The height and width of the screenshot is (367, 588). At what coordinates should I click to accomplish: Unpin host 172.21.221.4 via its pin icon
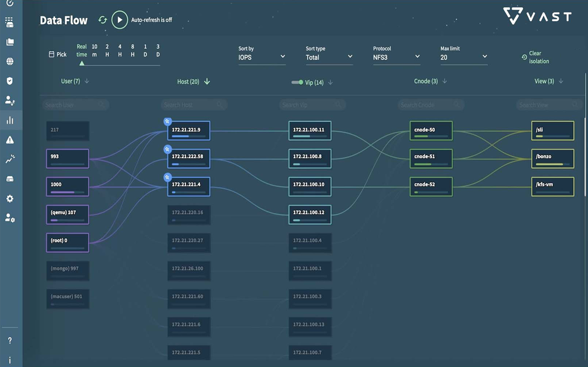click(167, 177)
